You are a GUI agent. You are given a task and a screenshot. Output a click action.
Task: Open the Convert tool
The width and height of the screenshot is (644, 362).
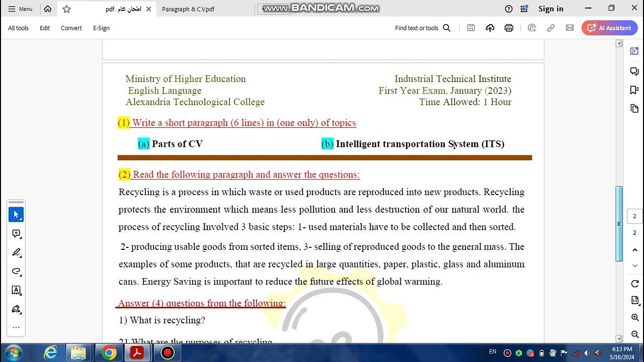tap(71, 28)
